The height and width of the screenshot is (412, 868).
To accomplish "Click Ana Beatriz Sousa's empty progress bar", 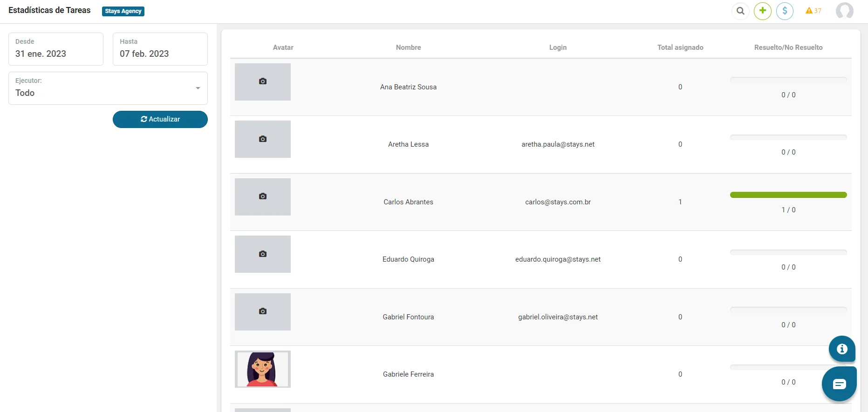I will click(788, 80).
